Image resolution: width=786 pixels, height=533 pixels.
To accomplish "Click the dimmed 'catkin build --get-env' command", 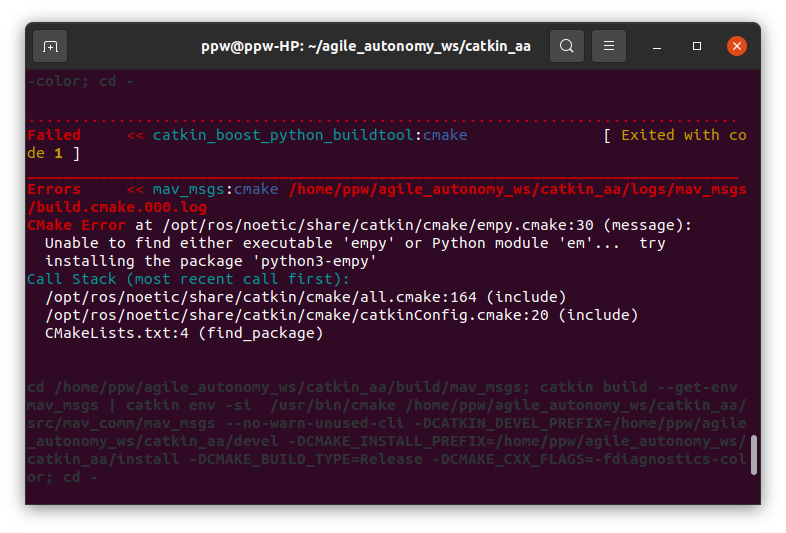I will [638, 388].
